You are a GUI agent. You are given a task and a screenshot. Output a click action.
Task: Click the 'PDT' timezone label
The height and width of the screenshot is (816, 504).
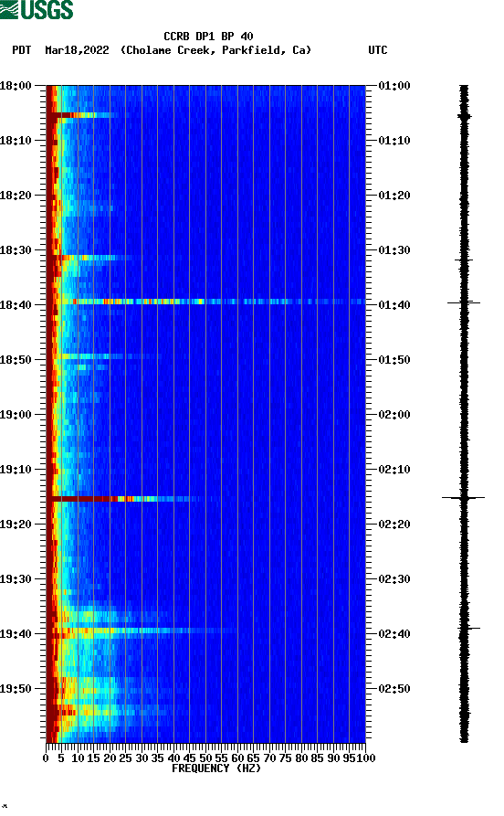pyautogui.click(x=21, y=50)
